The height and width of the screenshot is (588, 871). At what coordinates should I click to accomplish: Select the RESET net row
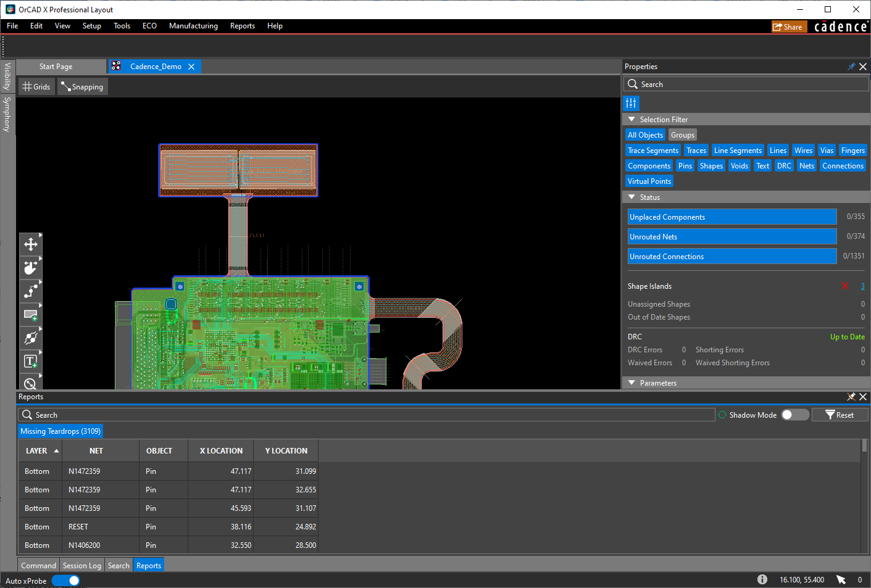coord(168,527)
